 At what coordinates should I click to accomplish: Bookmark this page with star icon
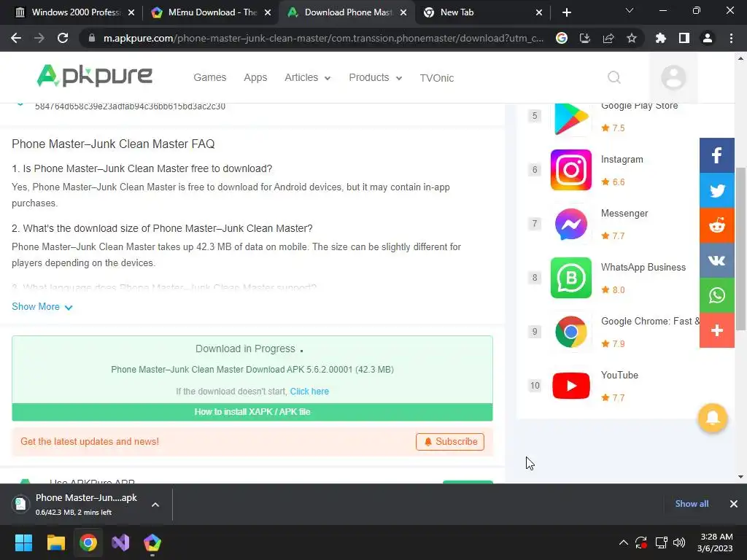coord(631,38)
